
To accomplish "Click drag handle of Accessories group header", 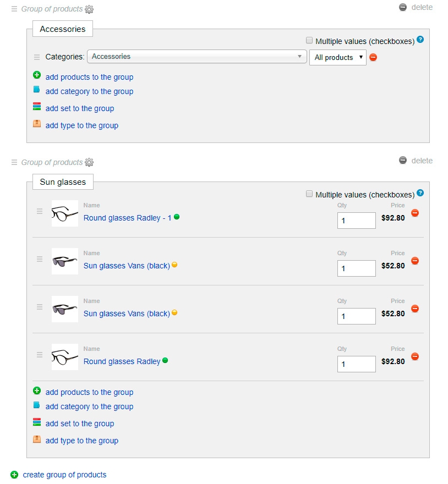I will point(14,9).
